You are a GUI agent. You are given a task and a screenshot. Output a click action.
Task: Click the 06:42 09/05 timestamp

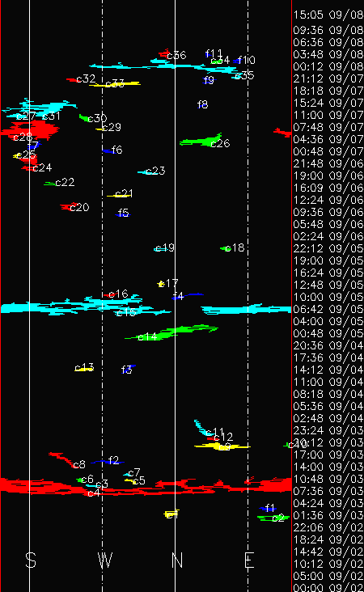point(328,309)
